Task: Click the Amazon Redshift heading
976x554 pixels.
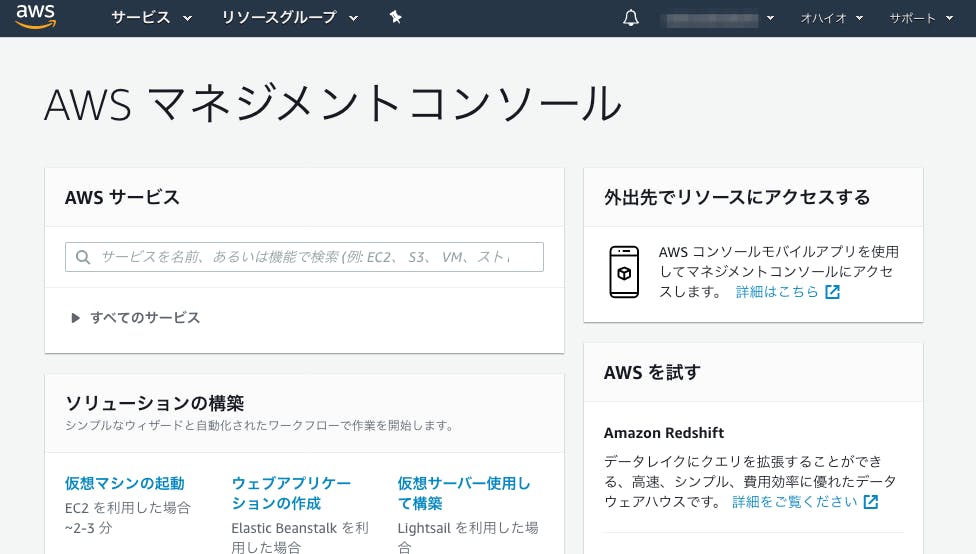Action: click(x=663, y=433)
